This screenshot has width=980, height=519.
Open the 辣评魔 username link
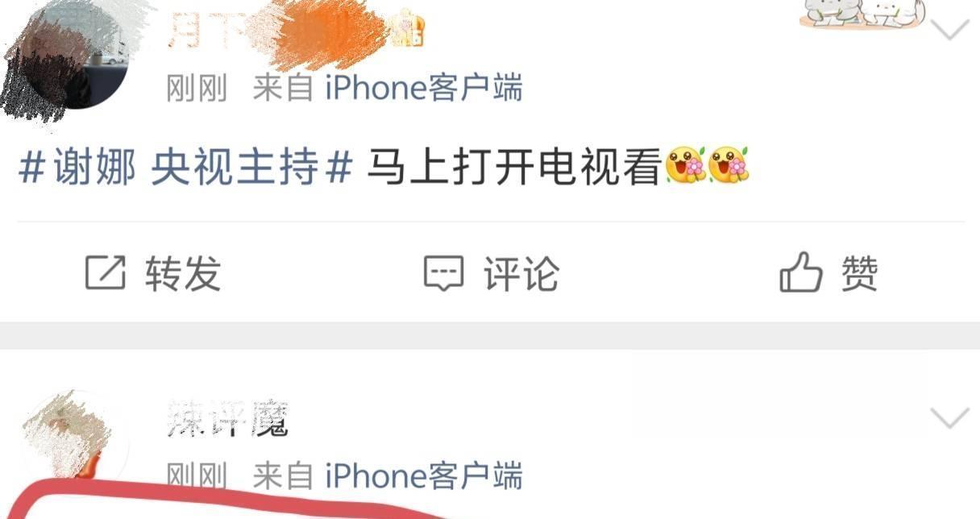[227, 418]
